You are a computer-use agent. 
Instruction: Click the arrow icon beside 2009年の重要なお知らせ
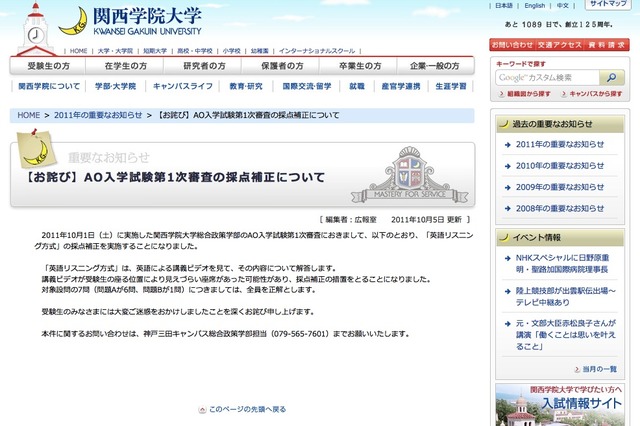[508, 188]
